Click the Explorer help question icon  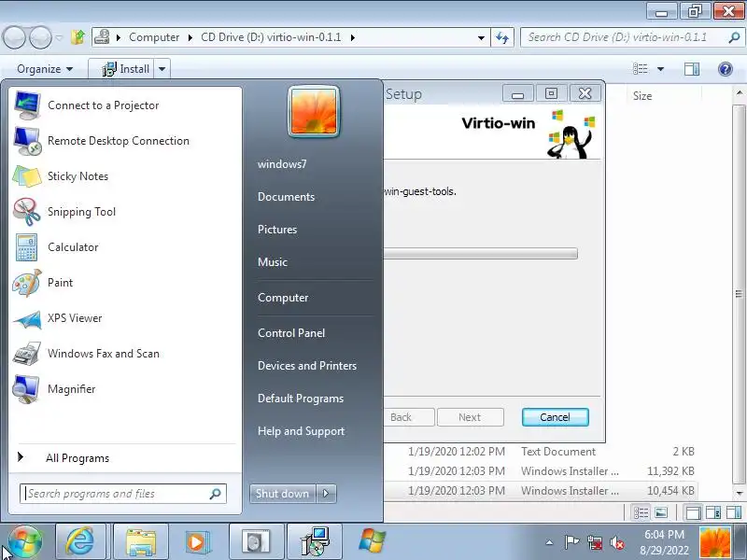(x=726, y=69)
